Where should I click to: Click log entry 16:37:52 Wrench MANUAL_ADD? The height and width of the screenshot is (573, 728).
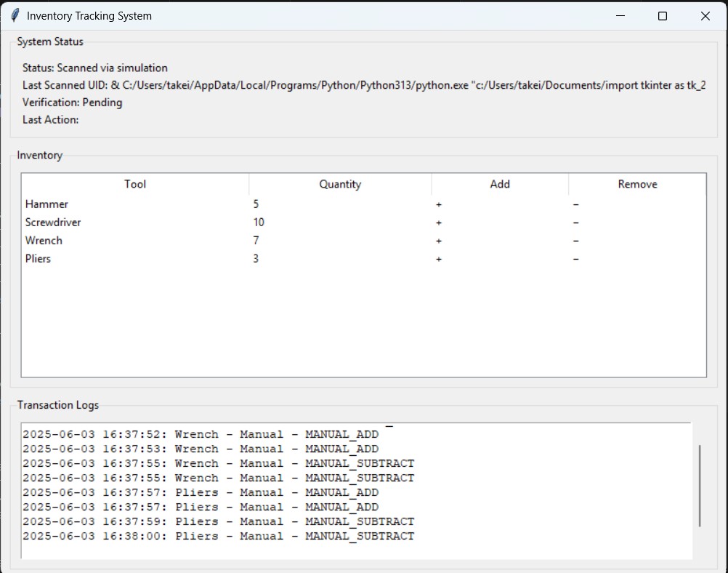[x=201, y=434]
